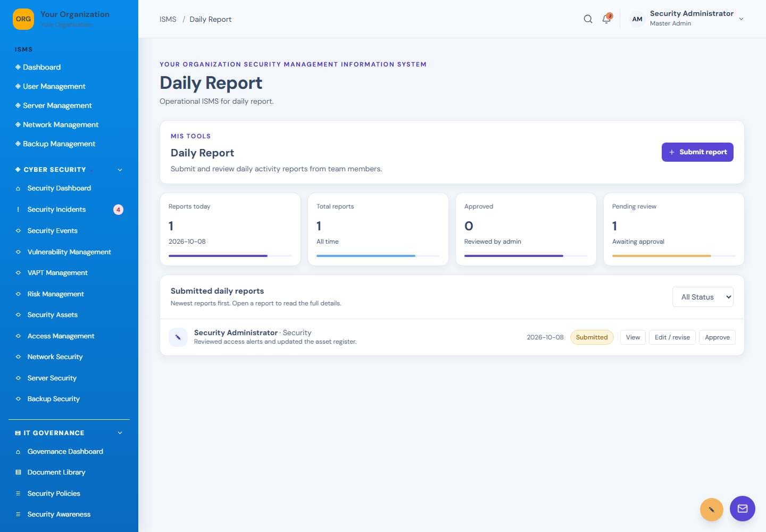
Task: Open the purple floating mail button
Action: coord(743,509)
